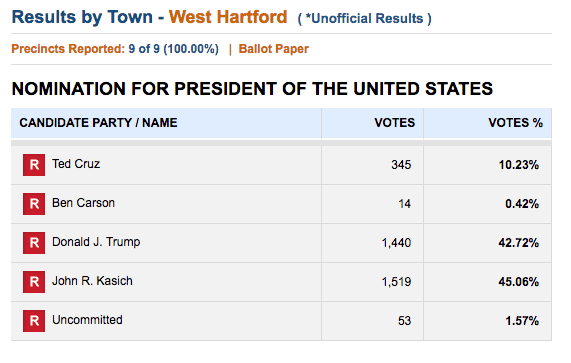This screenshot has width=571, height=363.
Task: Click the Republican badge next to Ben Carson
Action: point(34,204)
